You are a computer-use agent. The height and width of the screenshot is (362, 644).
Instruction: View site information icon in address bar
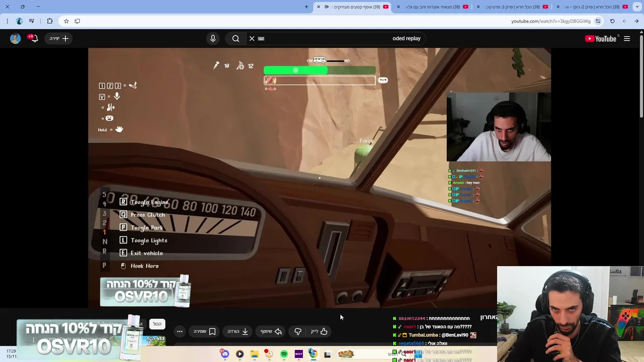[x=598, y=21]
